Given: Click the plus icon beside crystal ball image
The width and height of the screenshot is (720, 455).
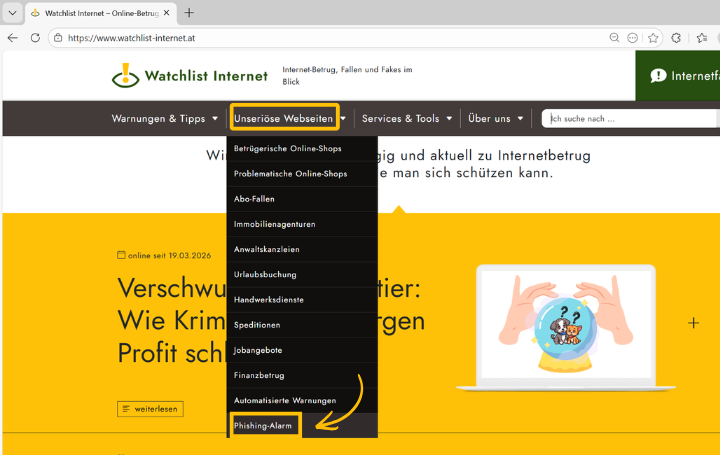Looking at the screenshot, I should point(693,323).
